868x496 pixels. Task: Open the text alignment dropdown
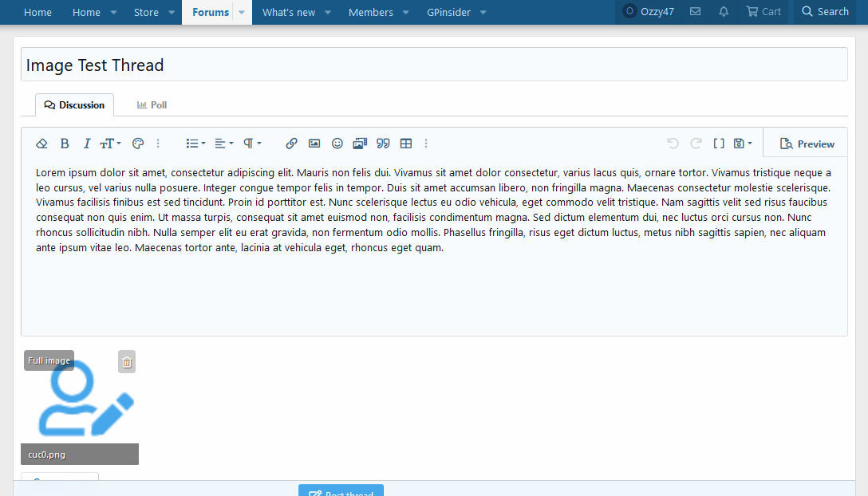point(224,144)
